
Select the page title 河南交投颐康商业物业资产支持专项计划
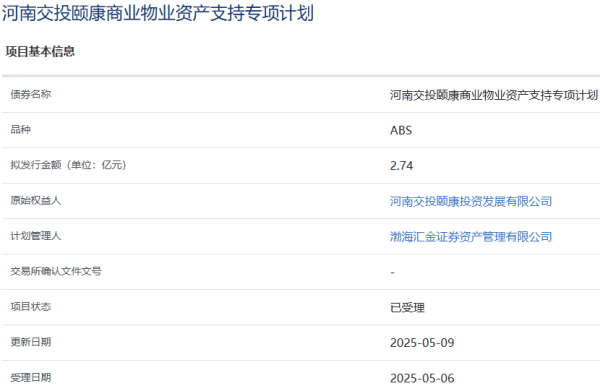(x=158, y=13)
